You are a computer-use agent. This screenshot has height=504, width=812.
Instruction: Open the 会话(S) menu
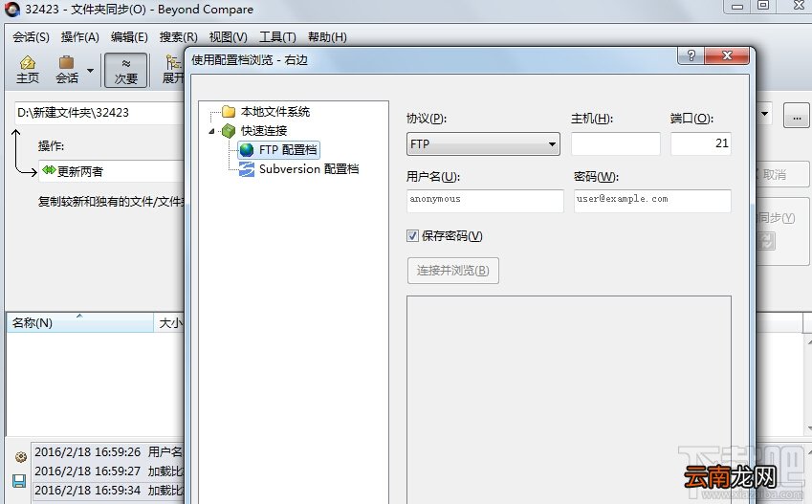[31, 37]
